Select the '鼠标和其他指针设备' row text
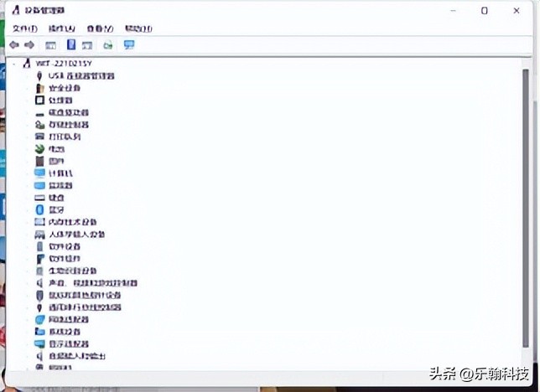The width and height of the screenshot is (540, 392). point(85,296)
